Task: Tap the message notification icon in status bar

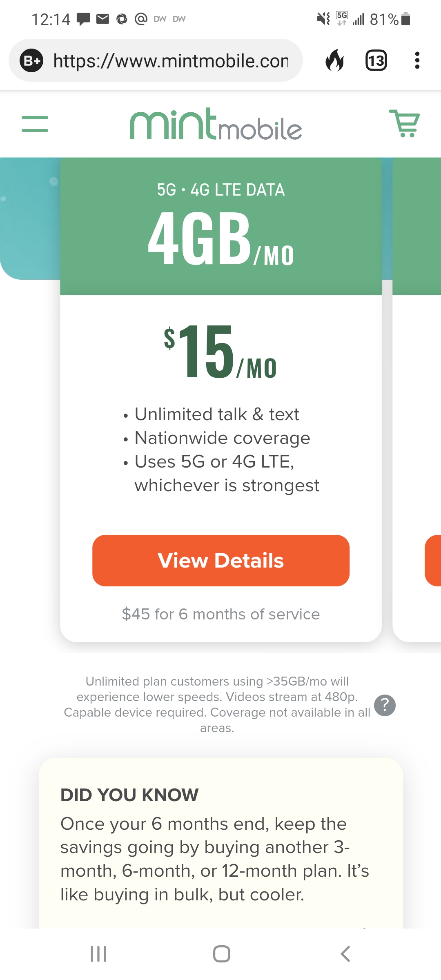Action: 84,19
